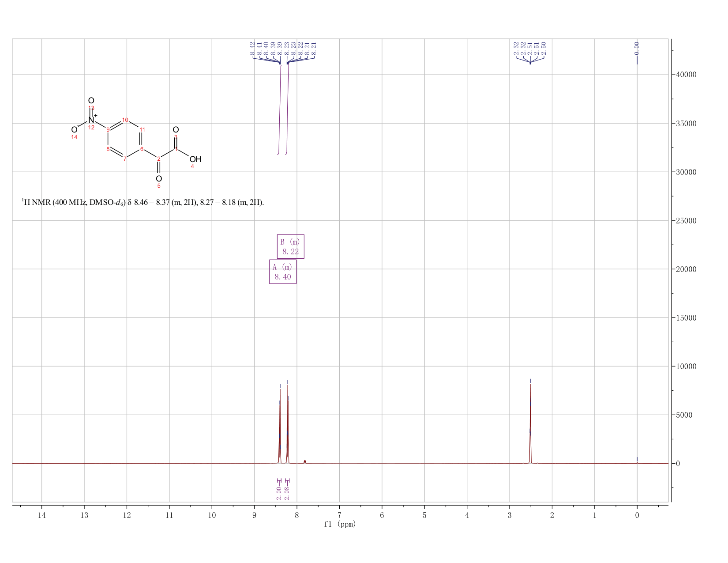Click y-axis label 15000
The width and height of the screenshot is (728, 563).
pyautogui.click(x=686, y=317)
